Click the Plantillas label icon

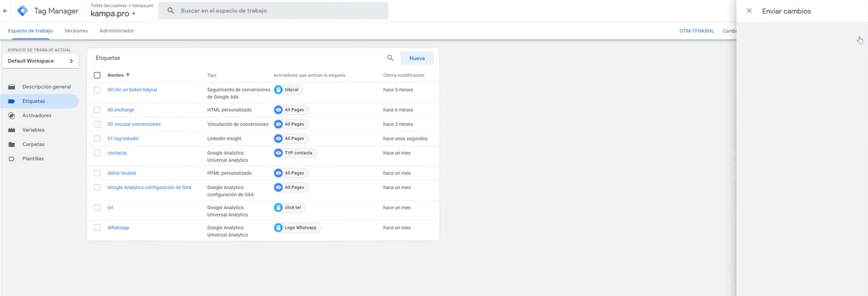(12, 159)
